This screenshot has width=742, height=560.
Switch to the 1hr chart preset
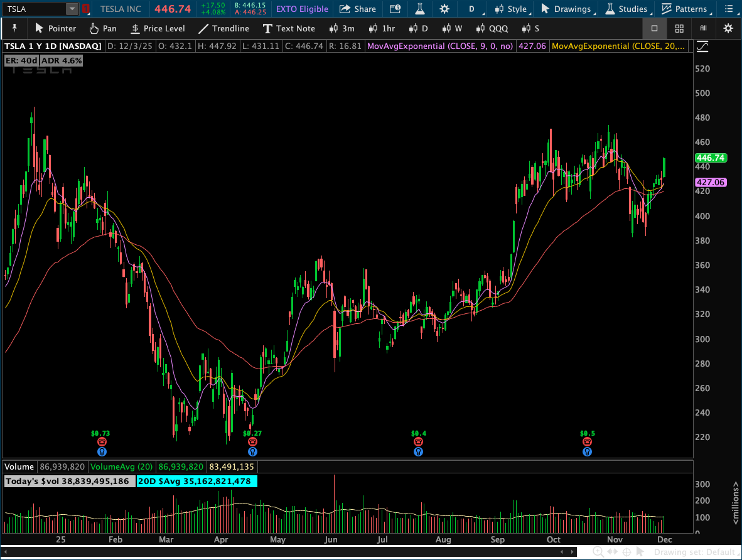(382, 28)
